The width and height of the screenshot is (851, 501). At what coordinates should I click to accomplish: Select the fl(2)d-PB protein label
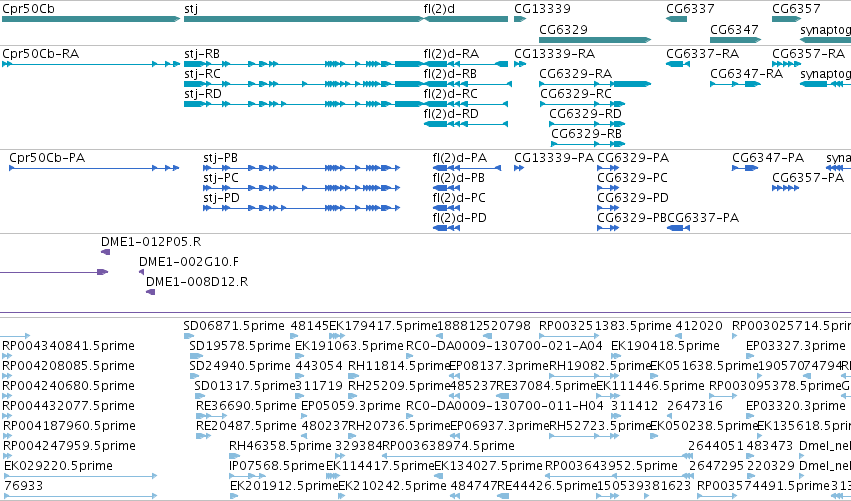(459, 178)
